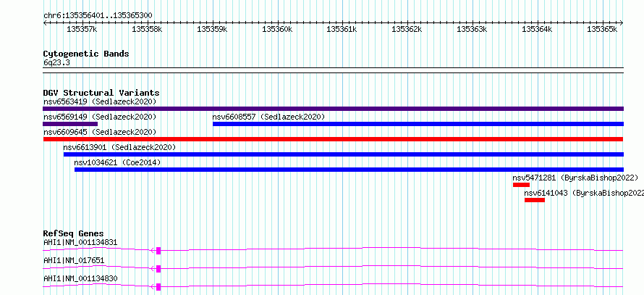644x295 pixels.
Task: Select the dark purple nsv6563419 variant bar
Action: (x=333, y=109)
